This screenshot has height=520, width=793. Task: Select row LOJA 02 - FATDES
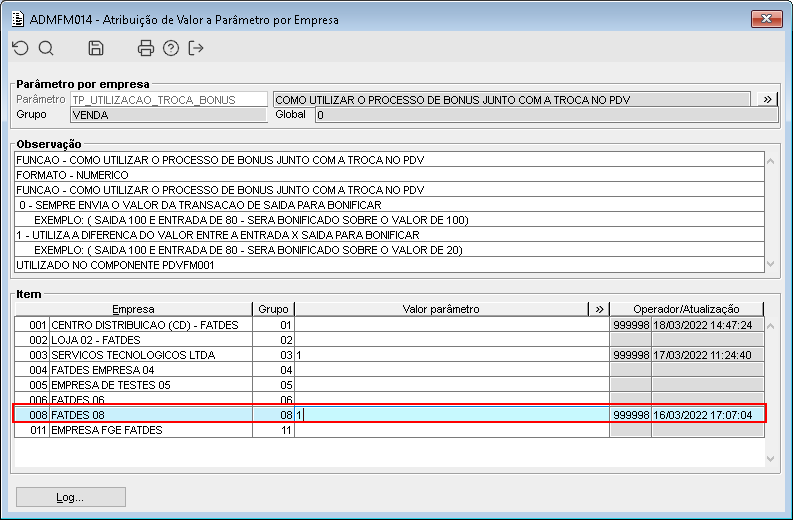click(389, 340)
